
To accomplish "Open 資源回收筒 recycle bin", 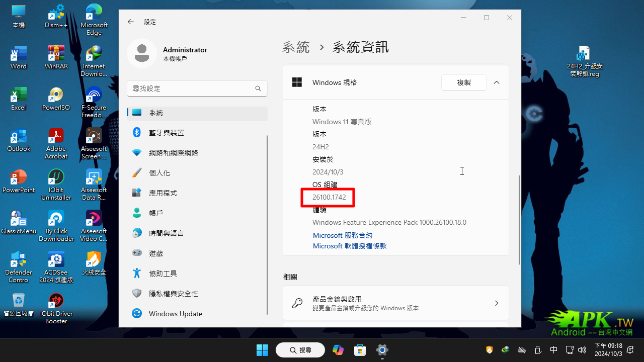I will (x=19, y=305).
